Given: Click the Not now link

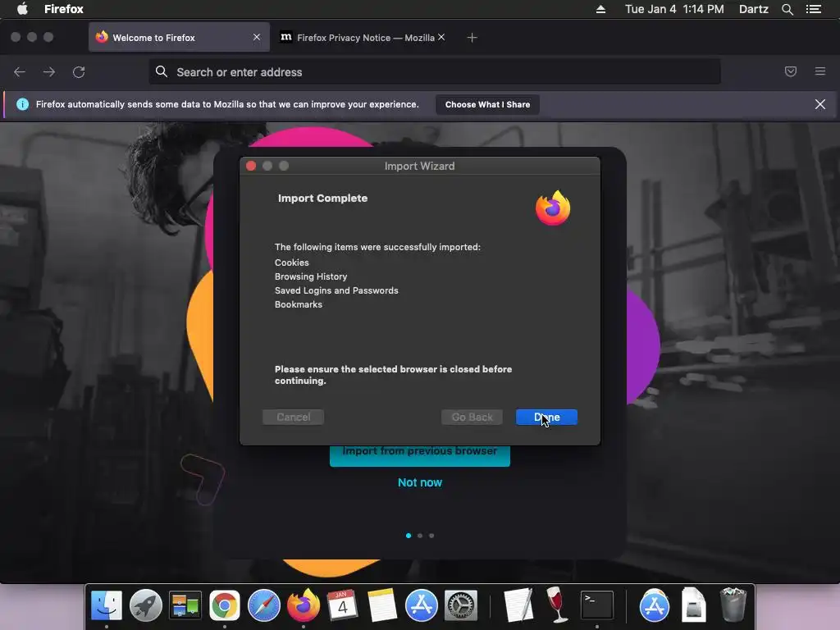Looking at the screenshot, I should [x=419, y=482].
